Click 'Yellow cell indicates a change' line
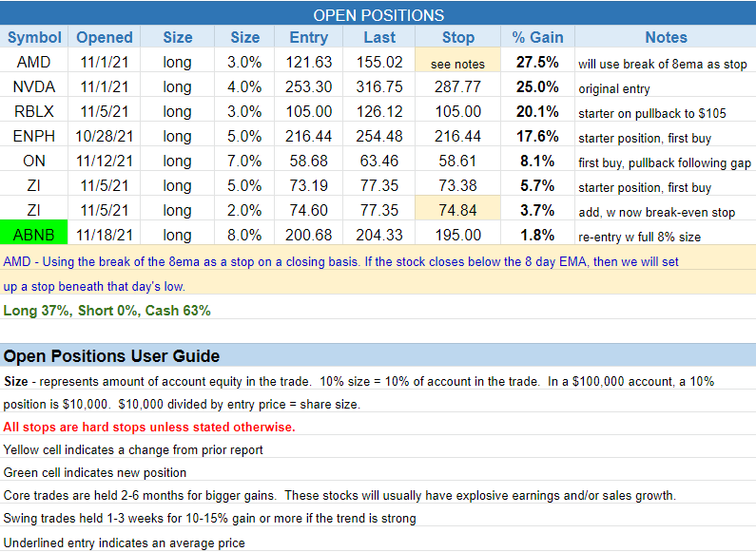Viewport: 756px width, 552px height. (x=133, y=450)
